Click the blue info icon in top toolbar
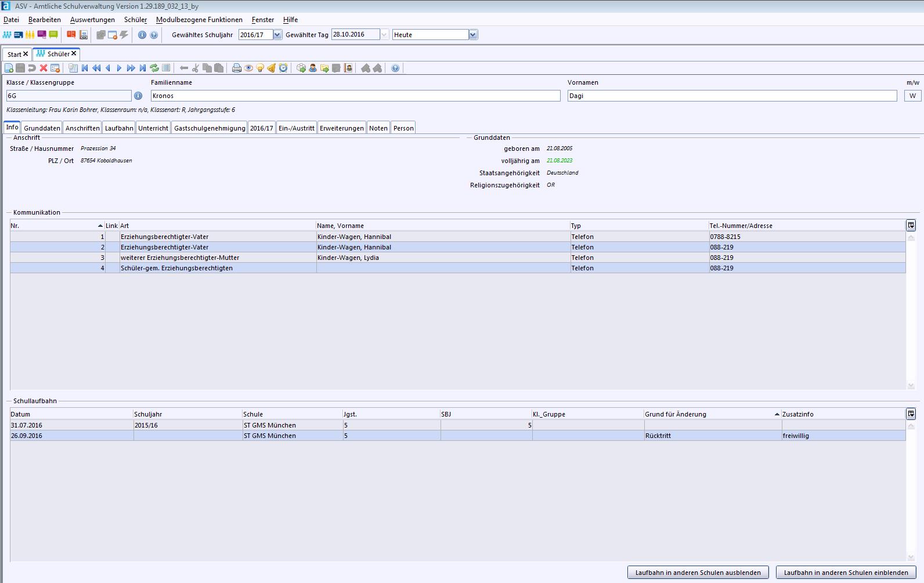This screenshot has height=583, width=924. (x=142, y=35)
